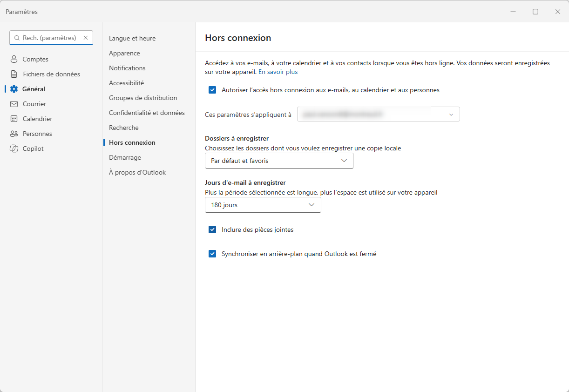Go to Recherche settings

[x=124, y=128]
